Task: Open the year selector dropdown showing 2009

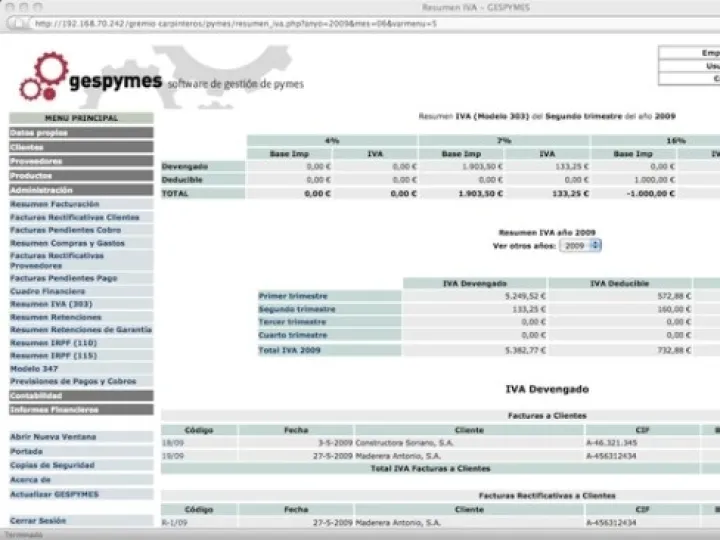Action: point(581,245)
